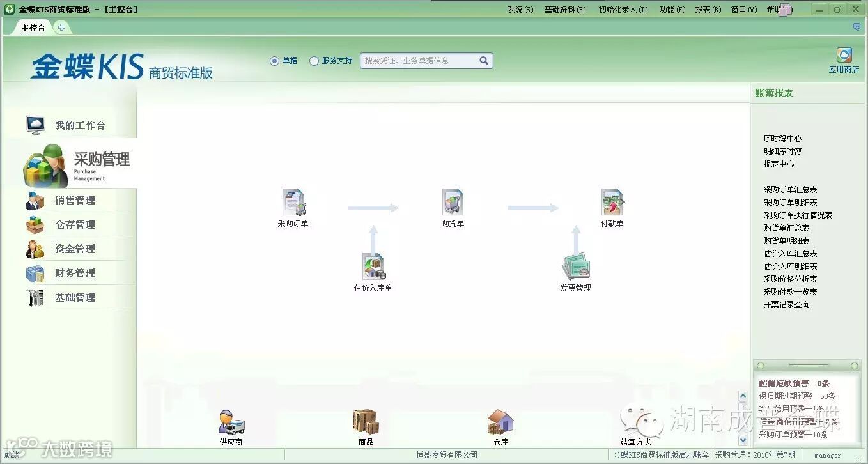Open 发票管理 invoice management icon
Viewport: 868px width, 464px height.
pos(575,267)
